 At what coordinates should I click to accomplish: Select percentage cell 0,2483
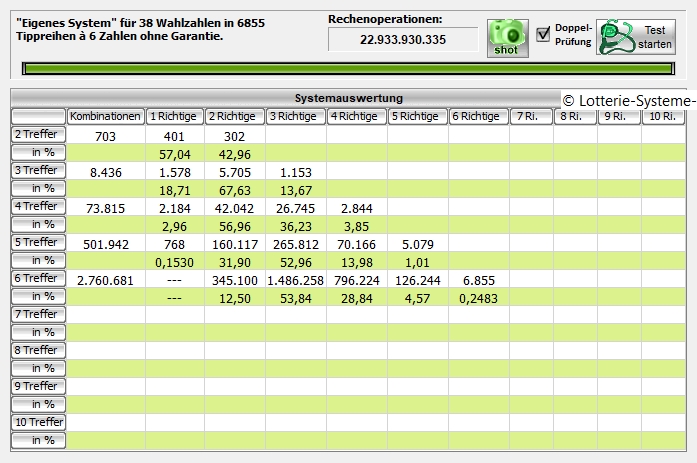[x=478, y=298]
